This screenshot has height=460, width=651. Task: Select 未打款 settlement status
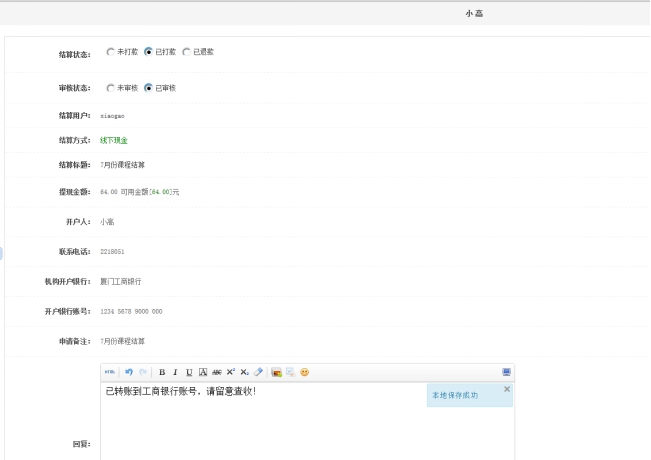tap(110, 52)
